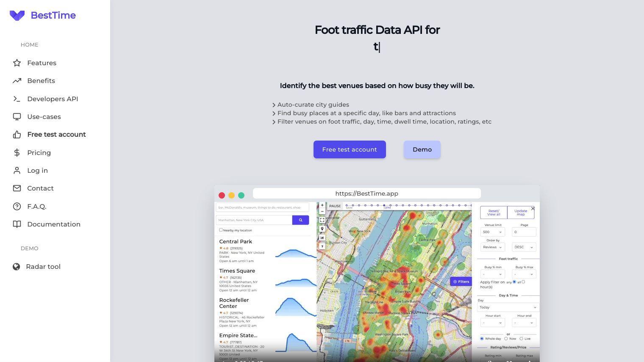Viewport: 644px width, 362px height.
Task: Click the 'Reset/ View all' button
Action: pos(494,213)
